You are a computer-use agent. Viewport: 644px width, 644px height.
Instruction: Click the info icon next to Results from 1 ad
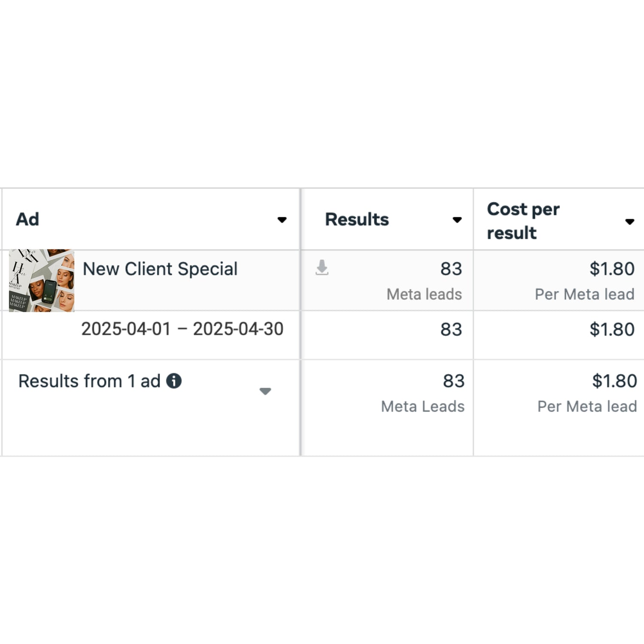click(x=174, y=381)
